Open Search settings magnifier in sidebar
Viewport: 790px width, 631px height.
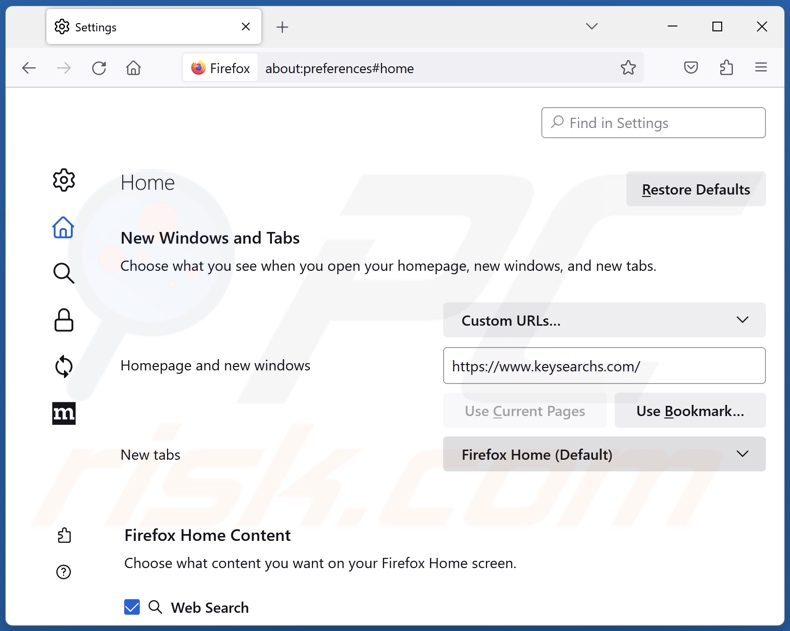(63, 273)
